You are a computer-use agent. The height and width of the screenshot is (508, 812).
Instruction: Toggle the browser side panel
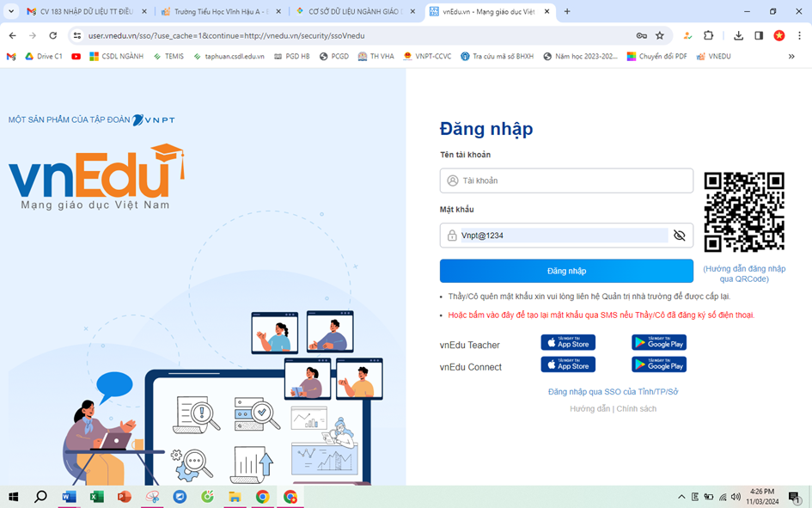tap(759, 35)
